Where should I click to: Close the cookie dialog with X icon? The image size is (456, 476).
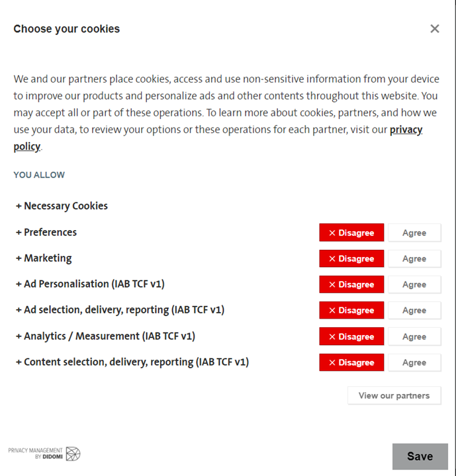coord(435,29)
